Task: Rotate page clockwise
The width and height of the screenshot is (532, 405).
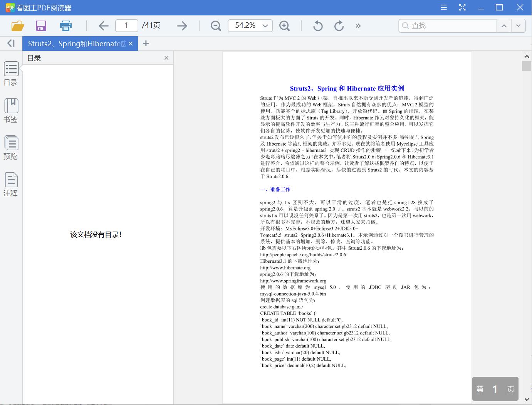Action: [x=339, y=26]
